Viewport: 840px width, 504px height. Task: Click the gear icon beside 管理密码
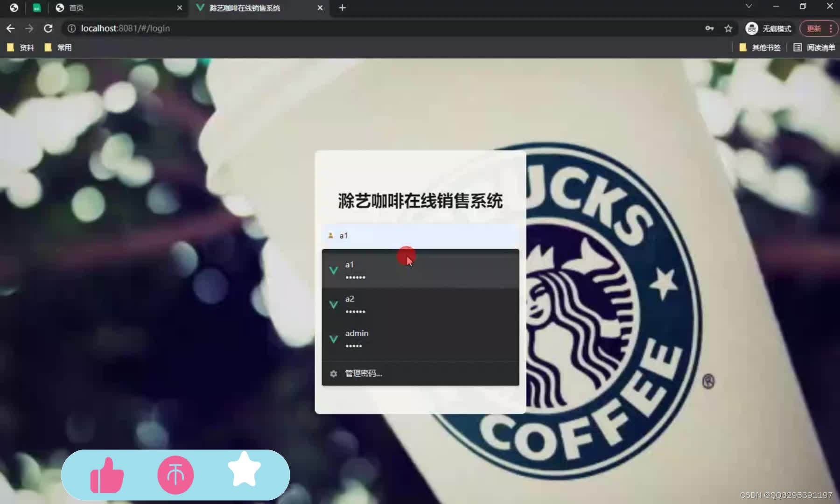333,373
